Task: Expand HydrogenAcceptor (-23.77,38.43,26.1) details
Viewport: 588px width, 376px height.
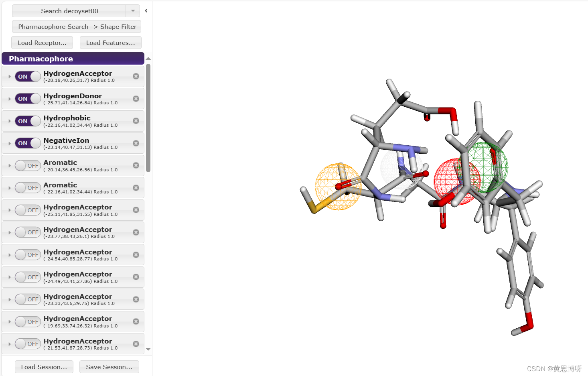Action: (9, 232)
